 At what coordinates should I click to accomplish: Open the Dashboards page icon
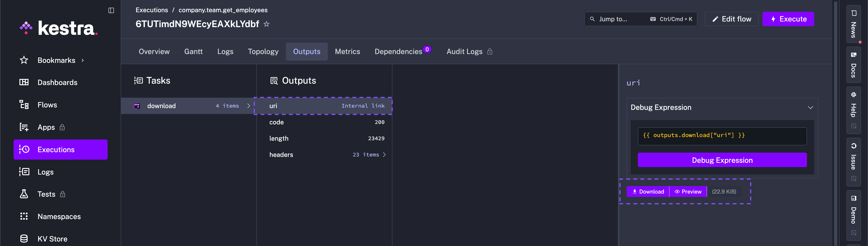click(24, 82)
